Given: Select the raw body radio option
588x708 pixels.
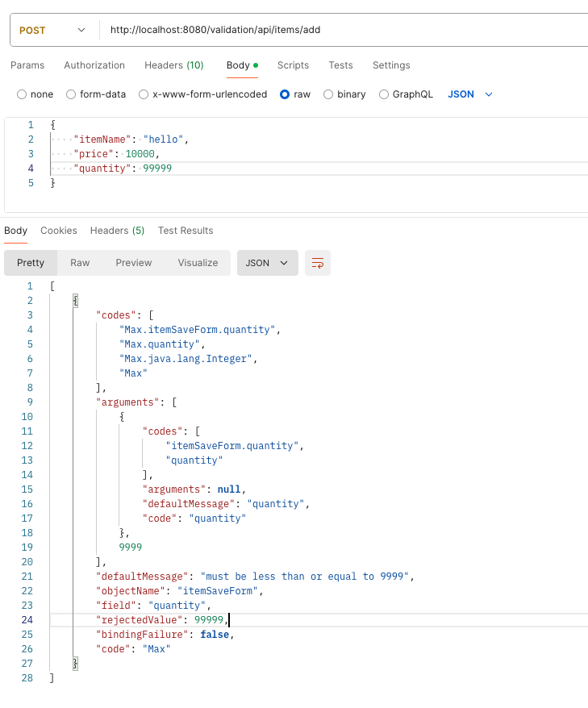Looking at the screenshot, I should point(285,94).
